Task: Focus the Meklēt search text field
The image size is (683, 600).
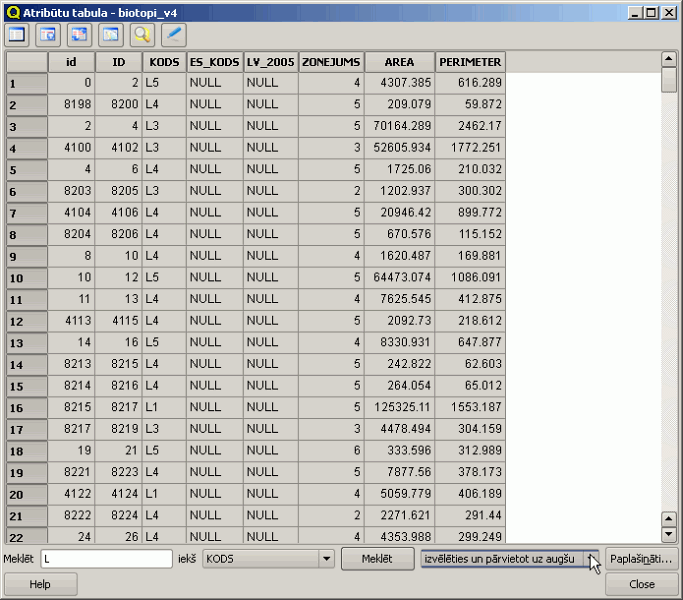Action: coord(107,559)
